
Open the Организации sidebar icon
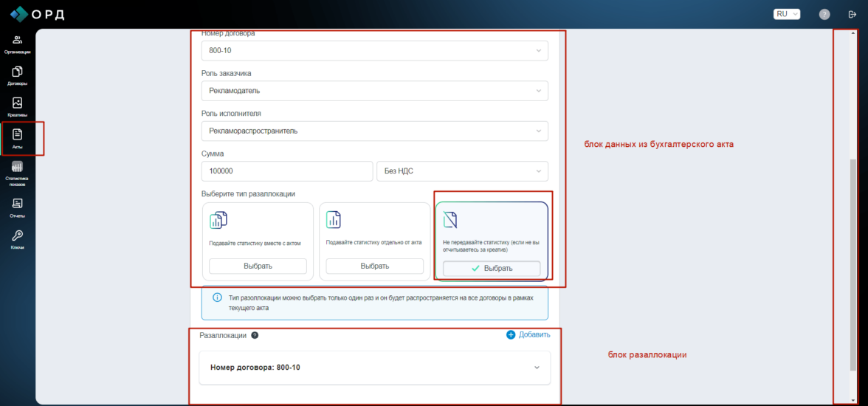click(17, 44)
